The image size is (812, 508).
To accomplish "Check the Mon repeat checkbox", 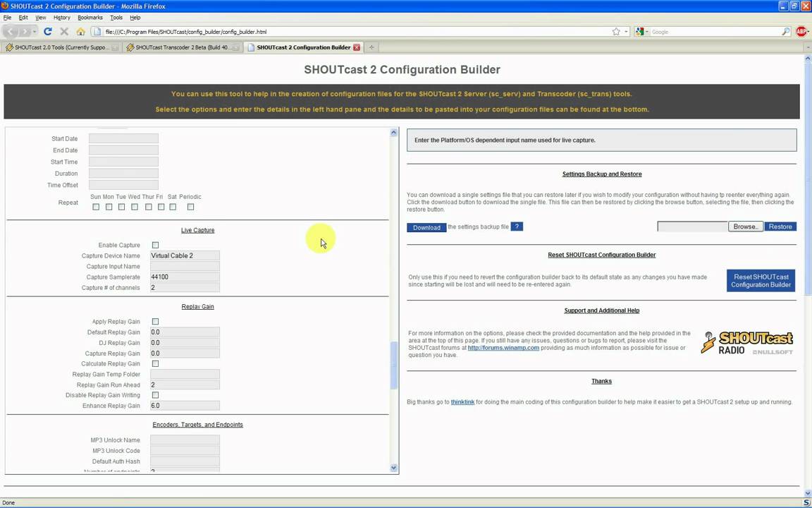I will [109, 207].
